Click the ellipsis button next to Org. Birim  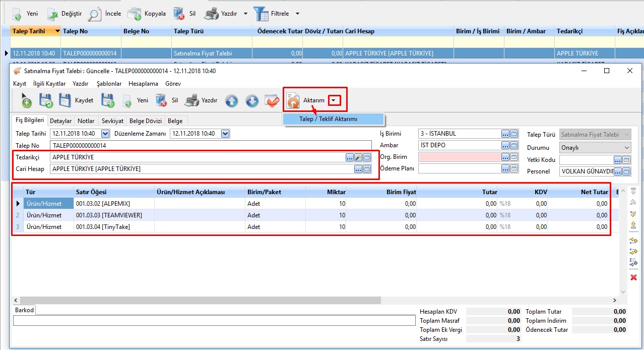pyautogui.click(x=505, y=157)
